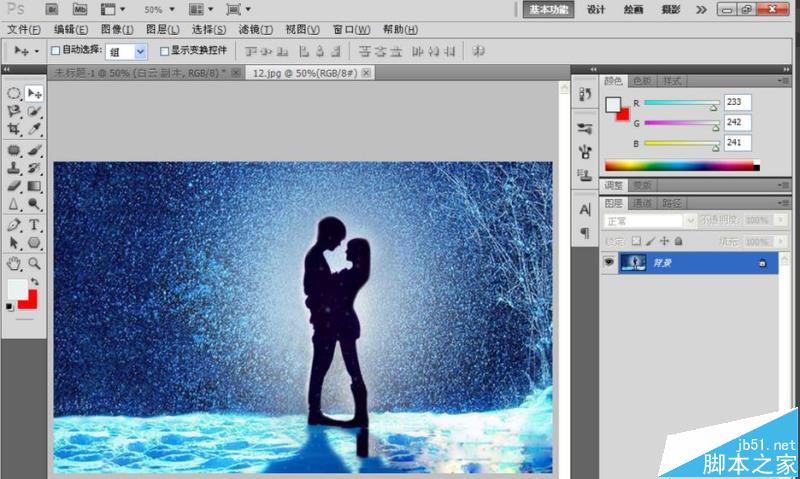Select the Path Selection tool
Screen dimensions: 800x479
(14, 243)
